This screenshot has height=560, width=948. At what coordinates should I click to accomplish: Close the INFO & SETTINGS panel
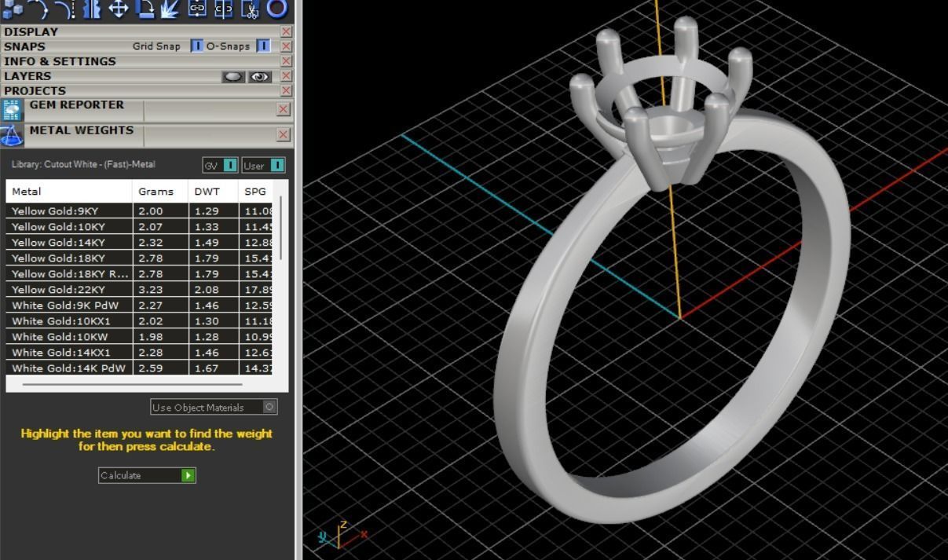pos(286,61)
